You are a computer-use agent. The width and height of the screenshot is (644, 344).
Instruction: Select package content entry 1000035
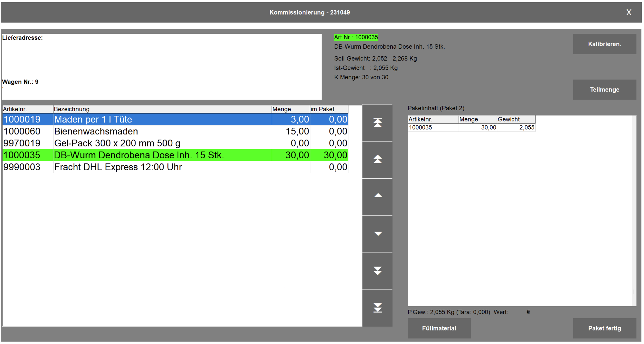tap(471, 128)
